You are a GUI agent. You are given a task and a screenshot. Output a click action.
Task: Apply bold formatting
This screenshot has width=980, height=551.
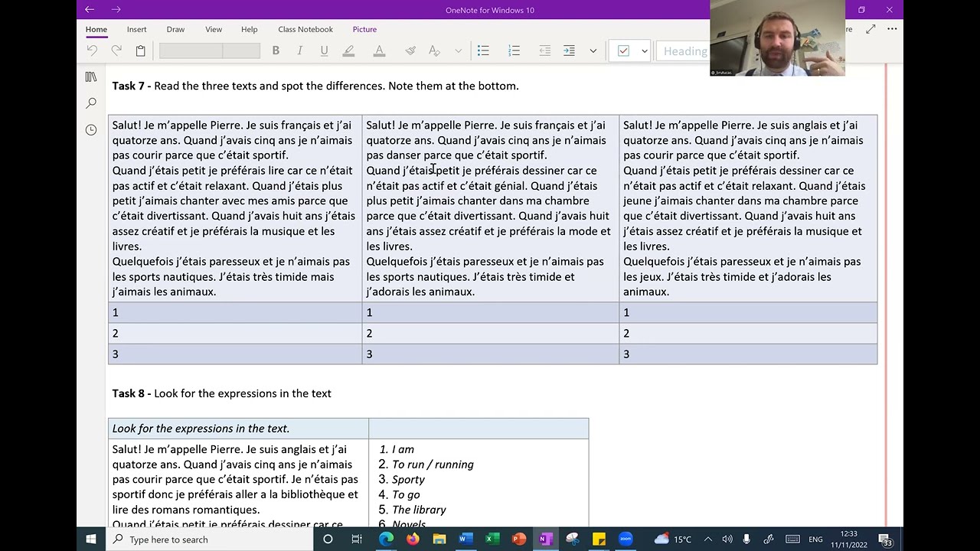[276, 51]
